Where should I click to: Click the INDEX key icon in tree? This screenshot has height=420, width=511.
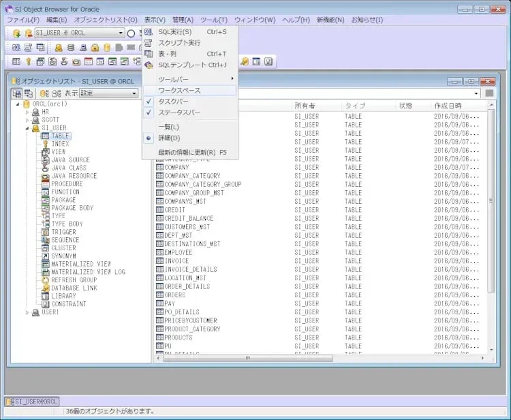click(46, 144)
